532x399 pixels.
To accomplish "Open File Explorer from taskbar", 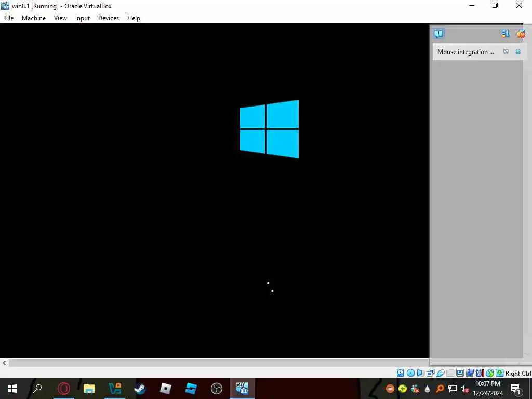I will (89, 389).
